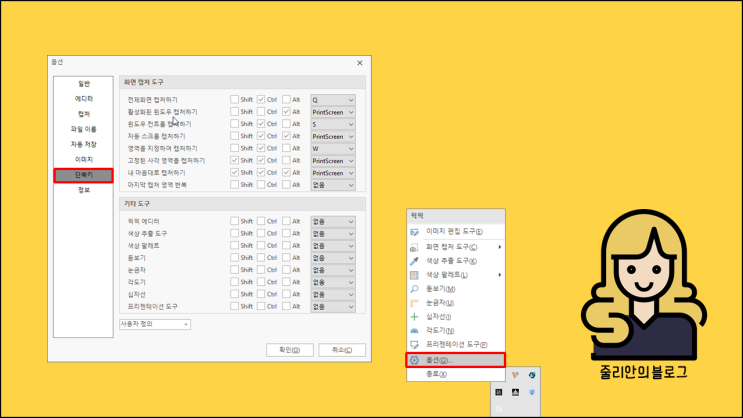
Task: Check Ctrl for 색상 추출 도구 shortcut
Action: pos(261,234)
